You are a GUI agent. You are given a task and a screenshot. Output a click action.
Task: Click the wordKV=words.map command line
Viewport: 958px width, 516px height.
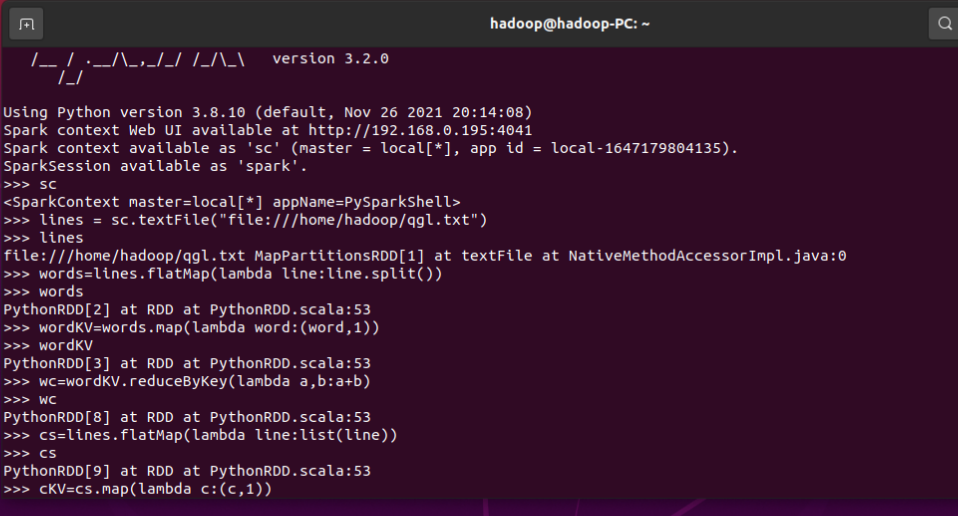(x=191, y=327)
